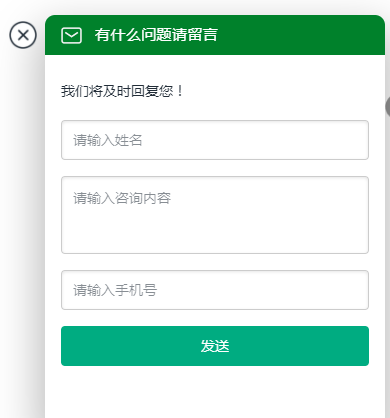
Task: Click the 有什么问题请留言 header title
Action: (156, 35)
